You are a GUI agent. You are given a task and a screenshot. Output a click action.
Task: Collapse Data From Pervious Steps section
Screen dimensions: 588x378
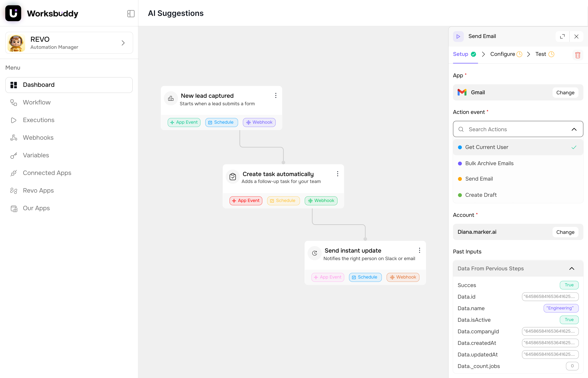[572, 269]
